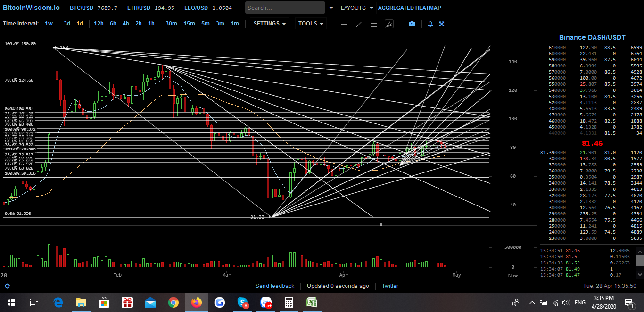644x312 pixels.
Task: Take a chart snapshot with camera icon
Action: pyautogui.click(x=412, y=24)
